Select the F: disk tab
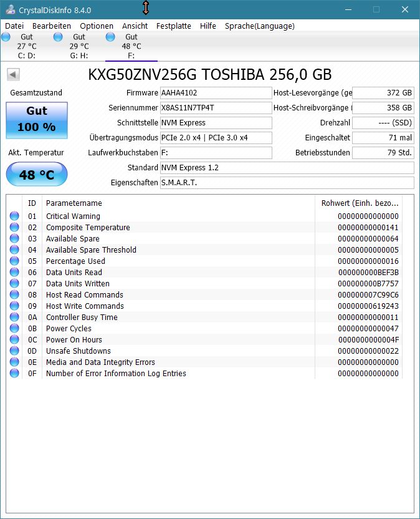The height and width of the screenshot is (519, 420). [x=131, y=46]
